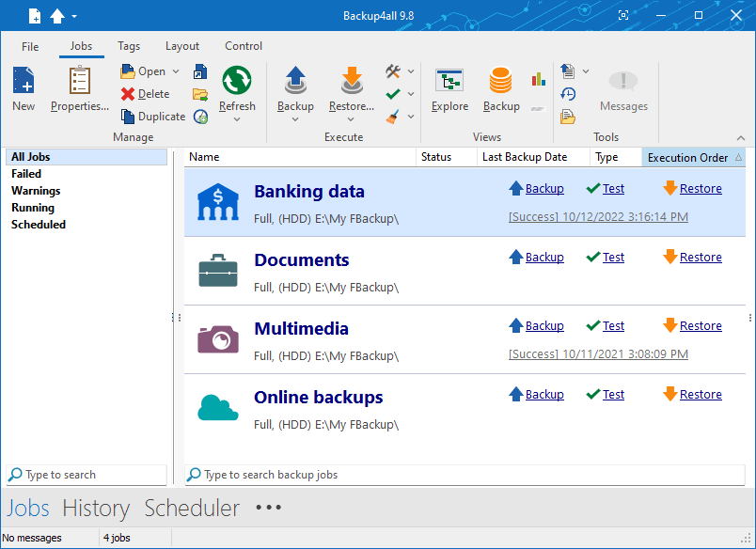Click the green checkmark test icon in ribbon
This screenshot has width=756, height=549.
[393, 94]
